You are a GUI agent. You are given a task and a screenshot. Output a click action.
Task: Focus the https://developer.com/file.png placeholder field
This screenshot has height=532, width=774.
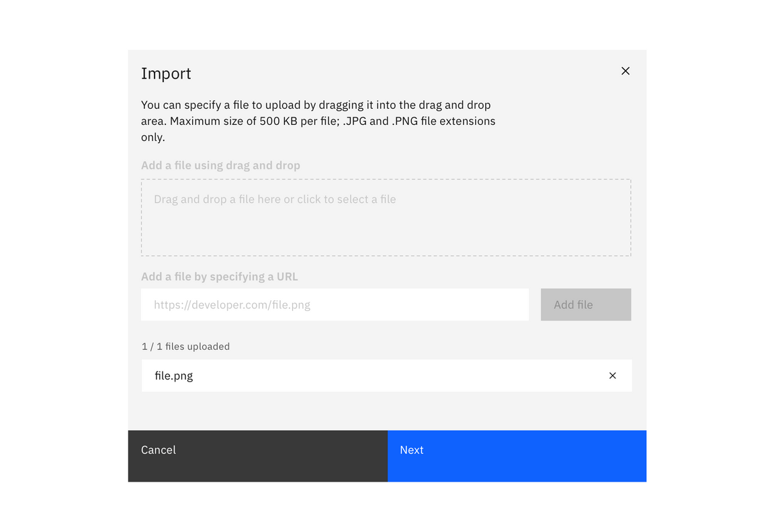pos(335,304)
